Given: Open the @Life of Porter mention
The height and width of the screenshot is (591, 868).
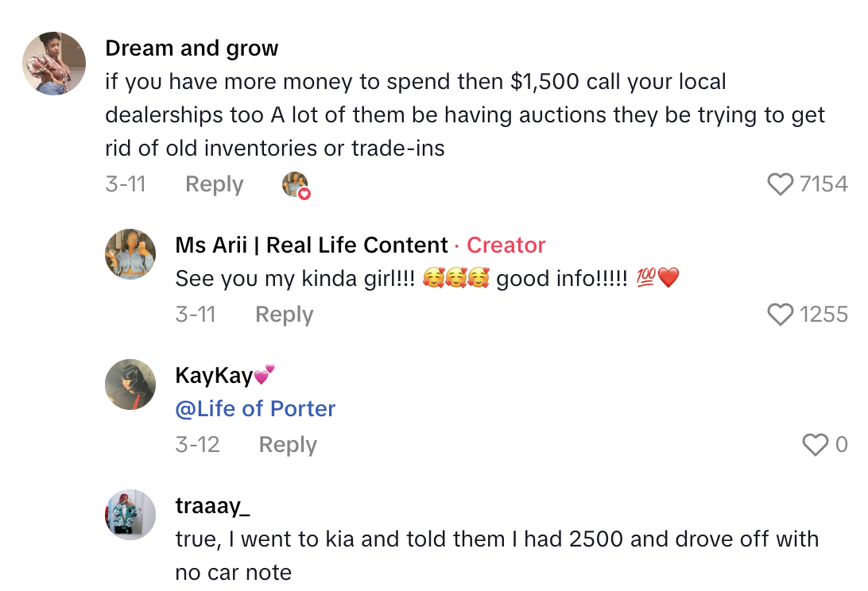Looking at the screenshot, I should [x=255, y=408].
